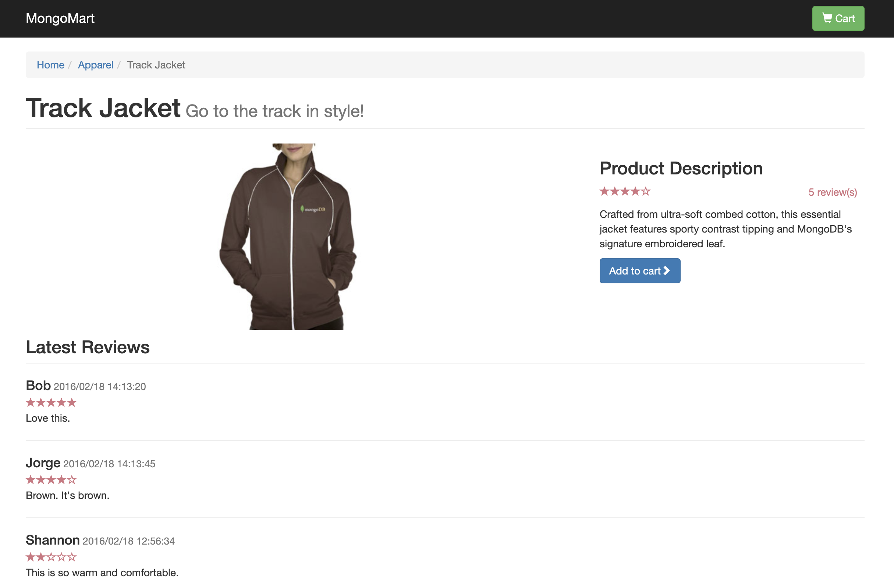
Task: Open the green Cart button
Action: coord(838,18)
